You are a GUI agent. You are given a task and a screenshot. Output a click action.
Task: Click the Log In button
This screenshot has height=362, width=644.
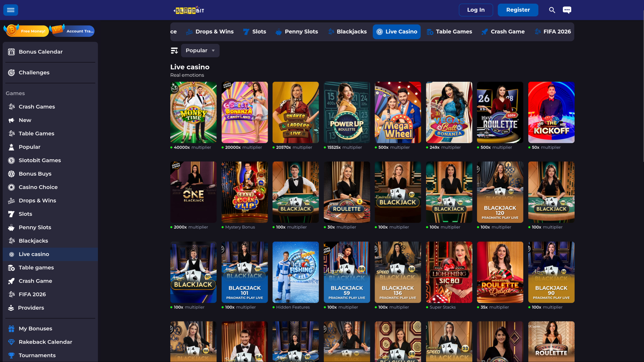(x=476, y=10)
